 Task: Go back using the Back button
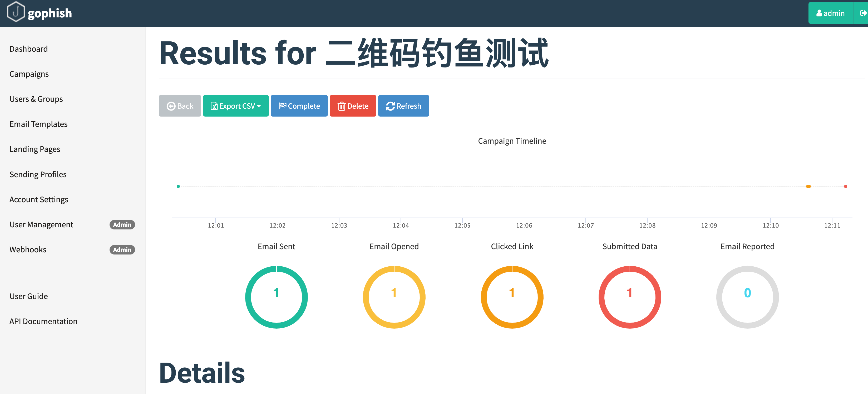pyautogui.click(x=180, y=106)
